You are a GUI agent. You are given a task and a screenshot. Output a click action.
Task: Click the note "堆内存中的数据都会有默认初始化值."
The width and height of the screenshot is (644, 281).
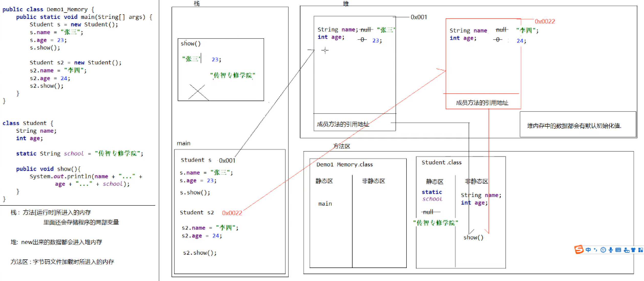point(574,126)
